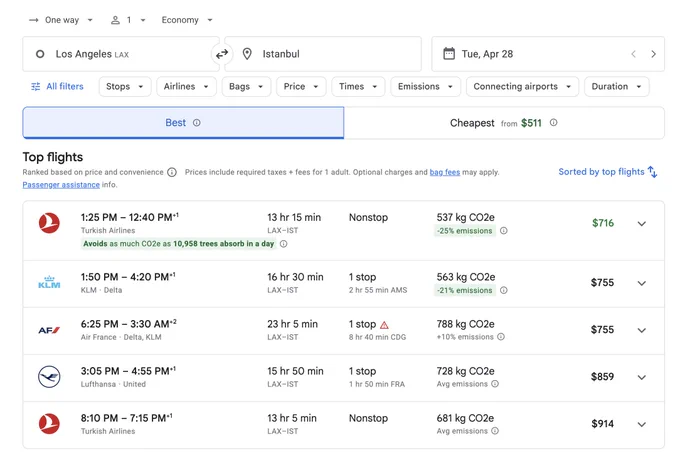Expand the Air France $755 flight details
The height and width of the screenshot is (458, 680).
[x=642, y=330]
